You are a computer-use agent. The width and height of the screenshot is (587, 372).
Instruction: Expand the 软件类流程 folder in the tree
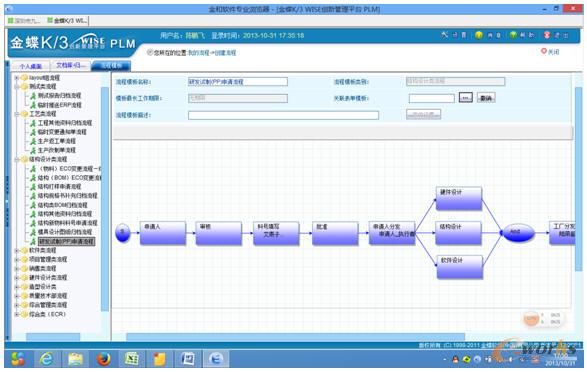(16, 250)
